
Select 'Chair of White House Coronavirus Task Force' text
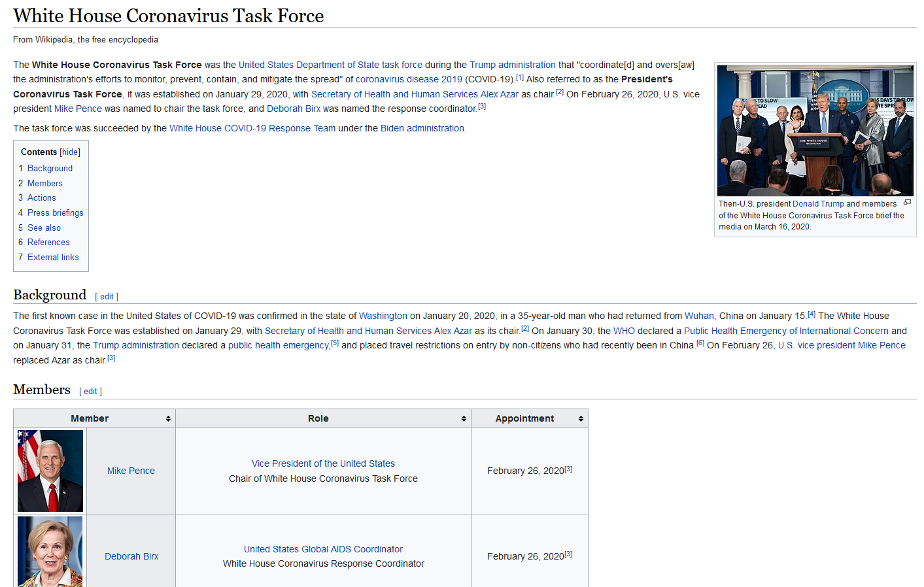[x=323, y=478]
